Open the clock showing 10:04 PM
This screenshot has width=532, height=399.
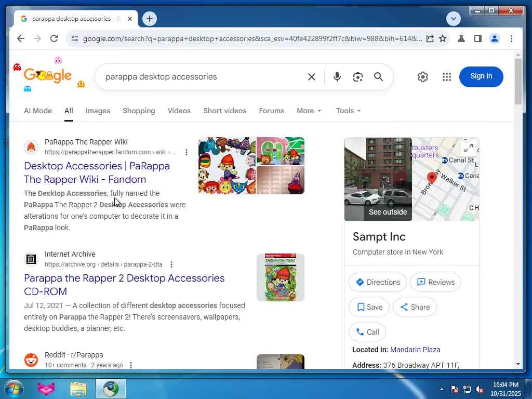(x=505, y=389)
